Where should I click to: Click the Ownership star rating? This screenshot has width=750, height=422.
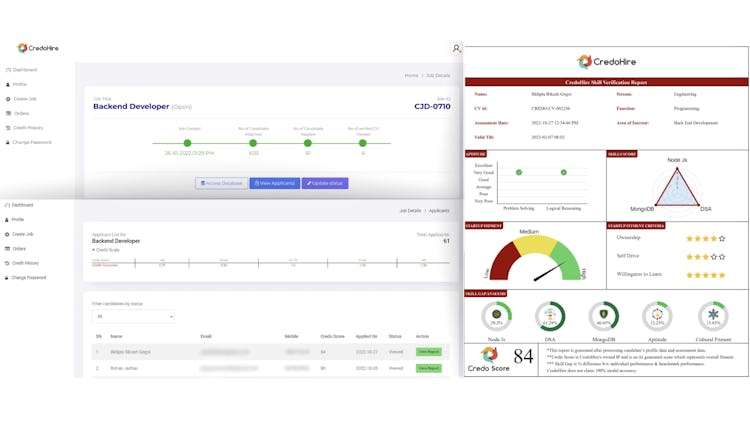click(706, 238)
